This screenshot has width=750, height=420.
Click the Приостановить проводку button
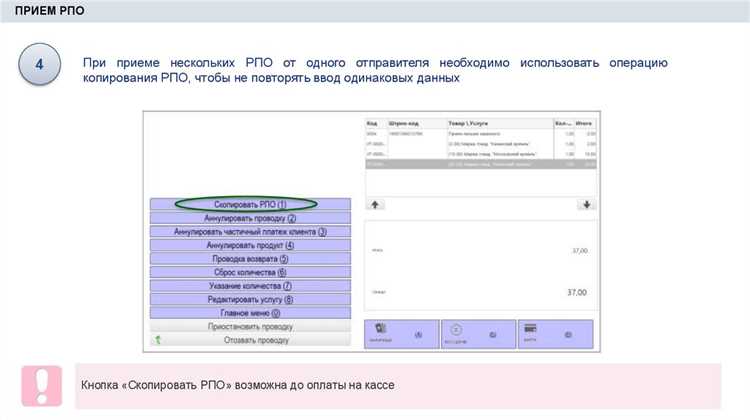point(250,327)
